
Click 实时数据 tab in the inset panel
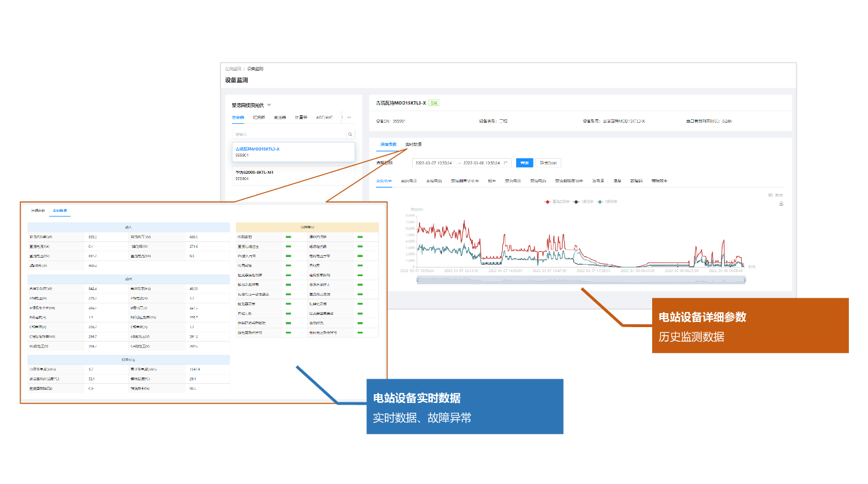point(60,211)
